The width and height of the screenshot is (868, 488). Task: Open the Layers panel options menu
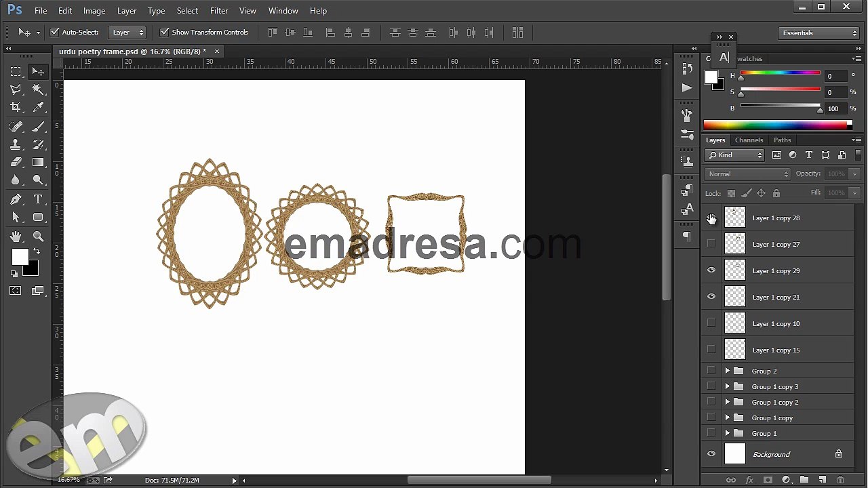857,140
